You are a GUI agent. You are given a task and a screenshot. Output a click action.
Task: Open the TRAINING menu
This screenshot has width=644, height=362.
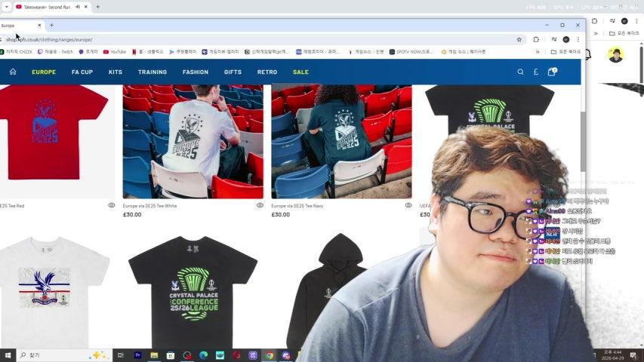pos(153,72)
